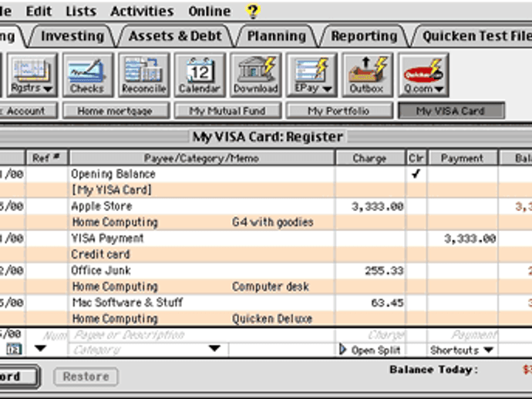Toggle the Clr checkmark on Opening Balance
This screenshot has height=399, width=532.
click(x=416, y=173)
